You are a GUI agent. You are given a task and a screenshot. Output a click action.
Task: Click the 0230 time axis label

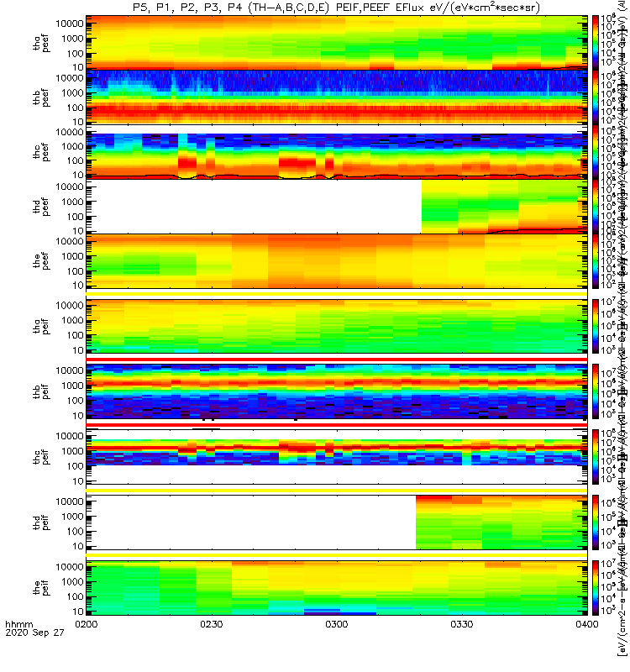[x=212, y=624]
